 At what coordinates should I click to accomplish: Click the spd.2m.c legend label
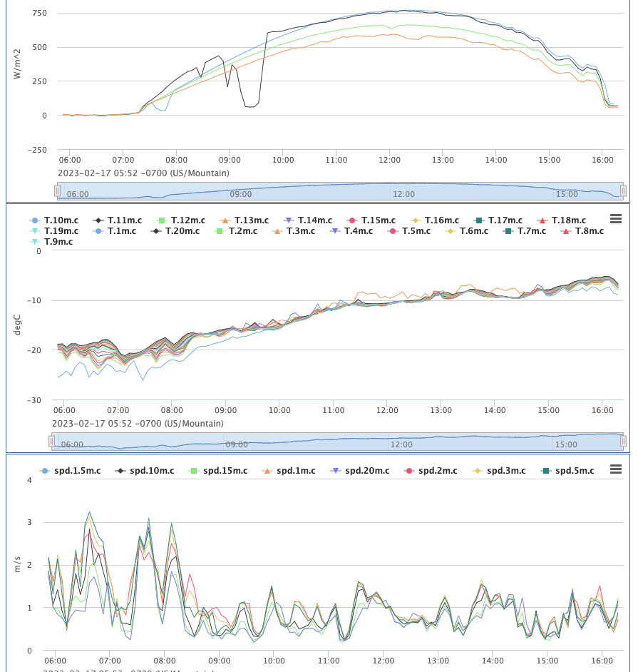[437, 471]
